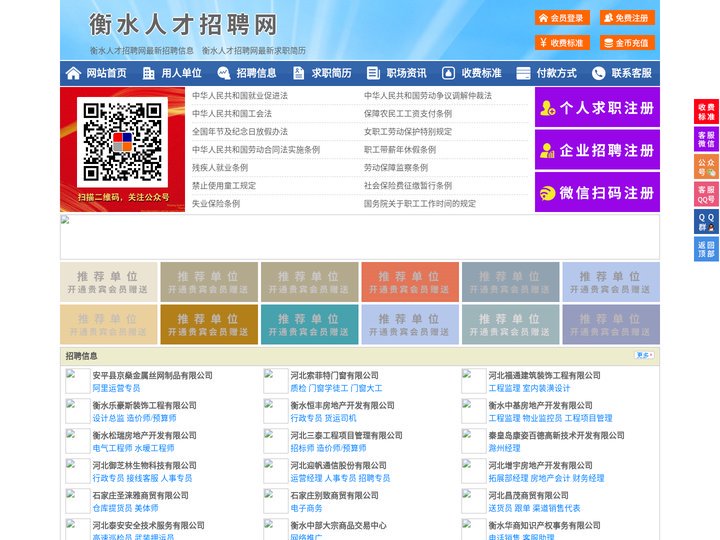Open 衡水恒丰房地产开发有限公司 company
The image size is (720, 540).
[342, 405]
